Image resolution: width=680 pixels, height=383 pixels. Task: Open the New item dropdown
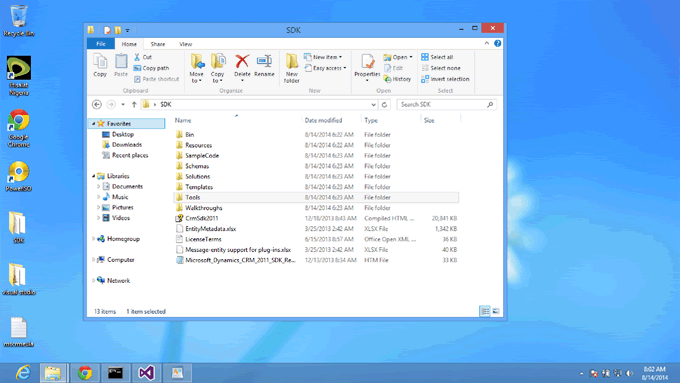point(323,57)
